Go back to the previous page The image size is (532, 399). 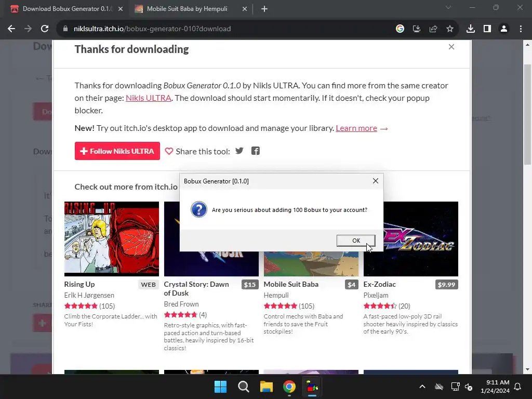(x=11, y=29)
